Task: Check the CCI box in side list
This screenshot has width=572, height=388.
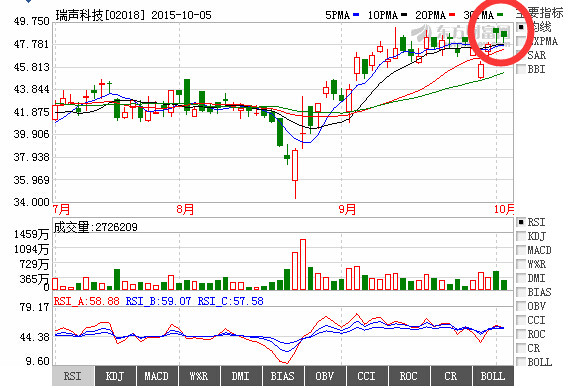Action: click(521, 320)
